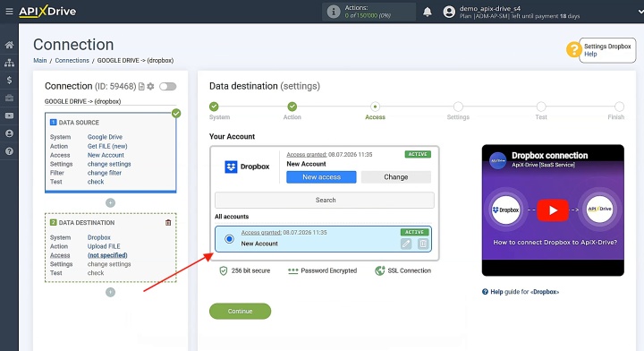
Task: Select New Account radio button
Action: (x=229, y=239)
